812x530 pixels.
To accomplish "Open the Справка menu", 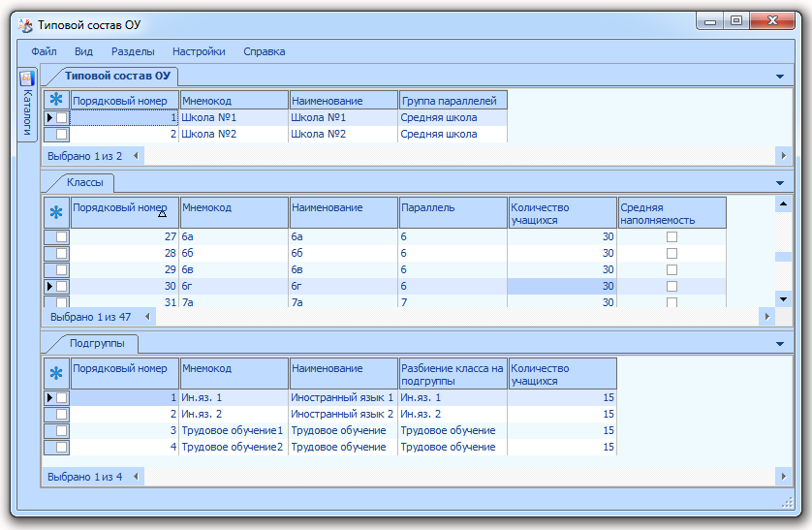I will 265,51.
